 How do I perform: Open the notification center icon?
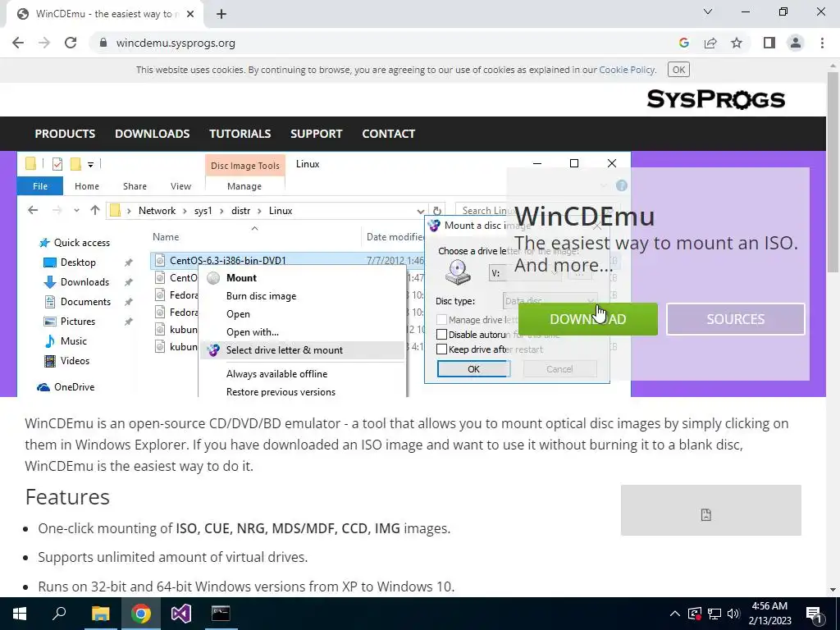click(x=814, y=614)
